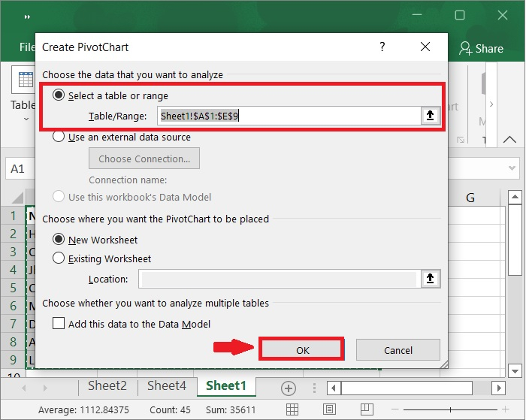The width and height of the screenshot is (526, 420).
Task: Click the Table/Range input field
Action: [x=289, y=116]
